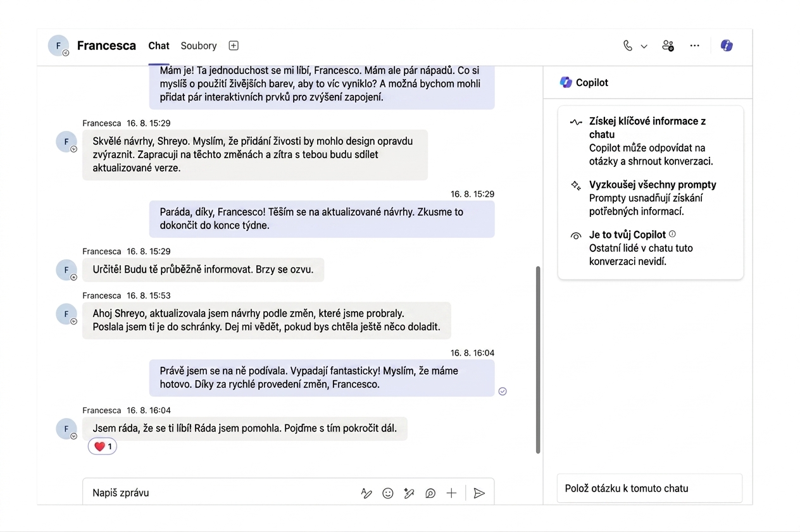Click Francesca avatar beside Určitě! message
Screen dimensions: 800x532
click(66, 269)
